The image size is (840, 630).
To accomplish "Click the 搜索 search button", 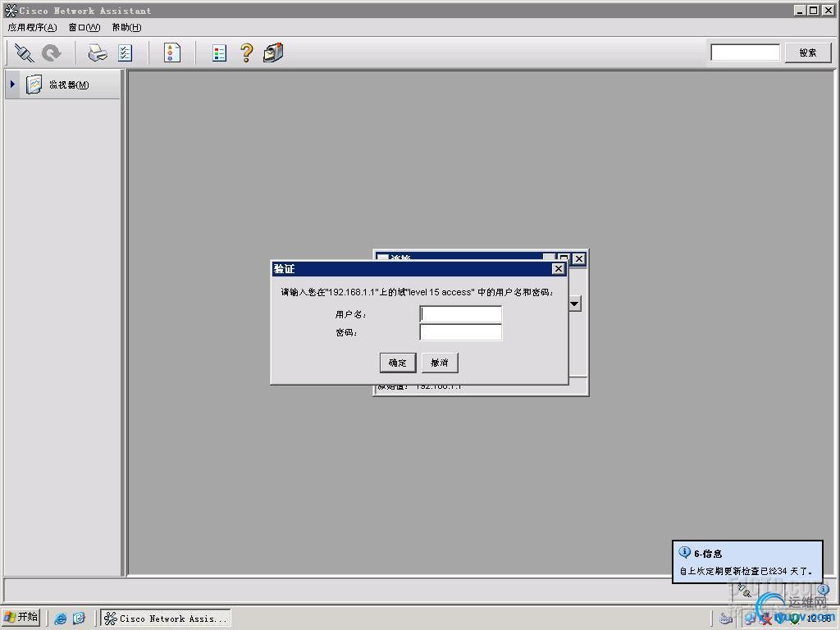I will point(808,52).
